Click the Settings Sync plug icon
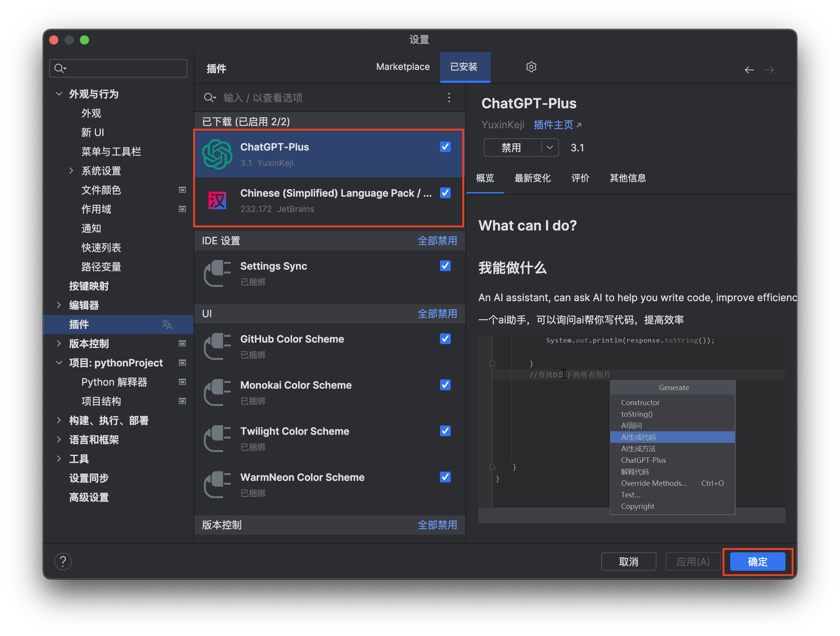The width and height of the screenshot is (840, 636). [x=217, y=273]
